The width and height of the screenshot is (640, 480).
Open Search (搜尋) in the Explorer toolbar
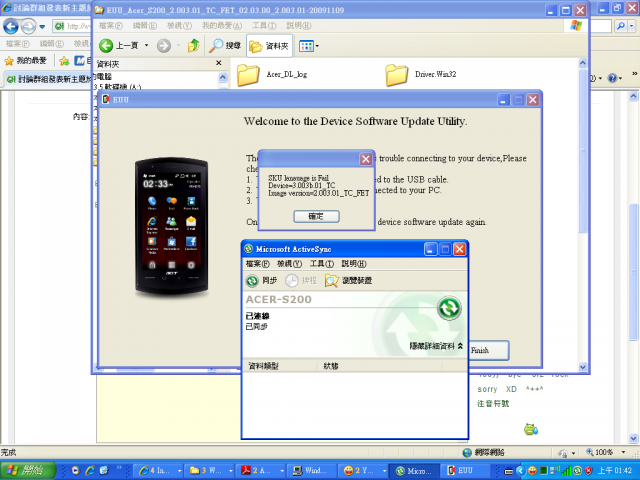pyautogui.click(x=225, y=45)
